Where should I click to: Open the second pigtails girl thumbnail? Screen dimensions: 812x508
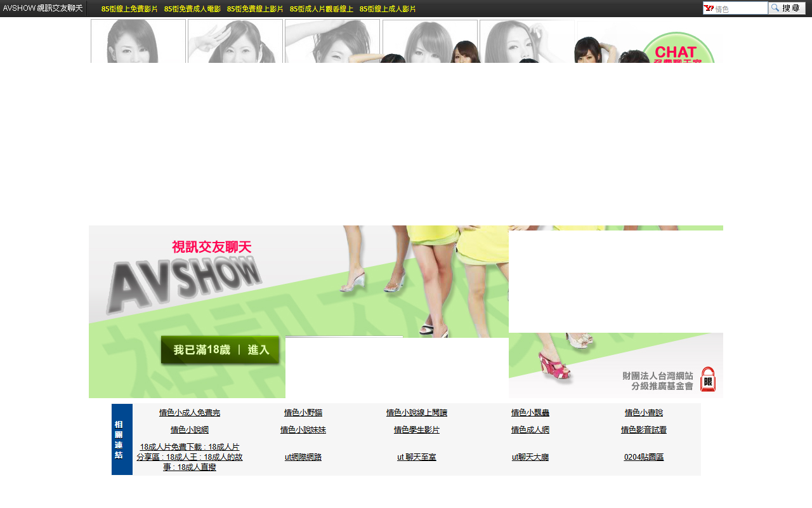(235, 41)
